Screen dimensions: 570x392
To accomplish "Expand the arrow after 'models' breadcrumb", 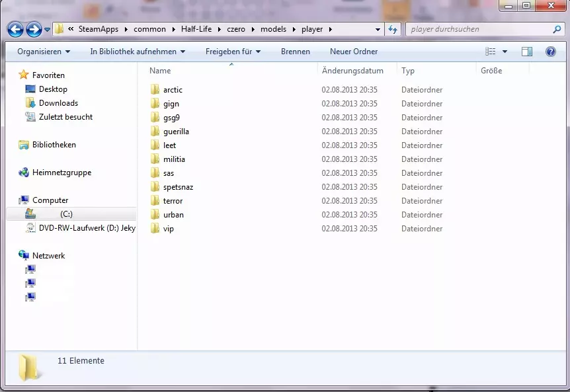I will [x=294, y=30].
